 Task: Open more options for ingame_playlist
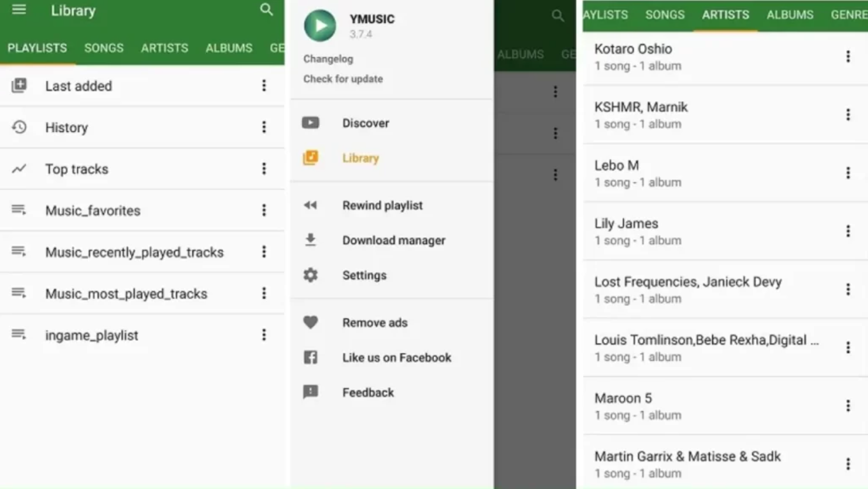[264, 335]
